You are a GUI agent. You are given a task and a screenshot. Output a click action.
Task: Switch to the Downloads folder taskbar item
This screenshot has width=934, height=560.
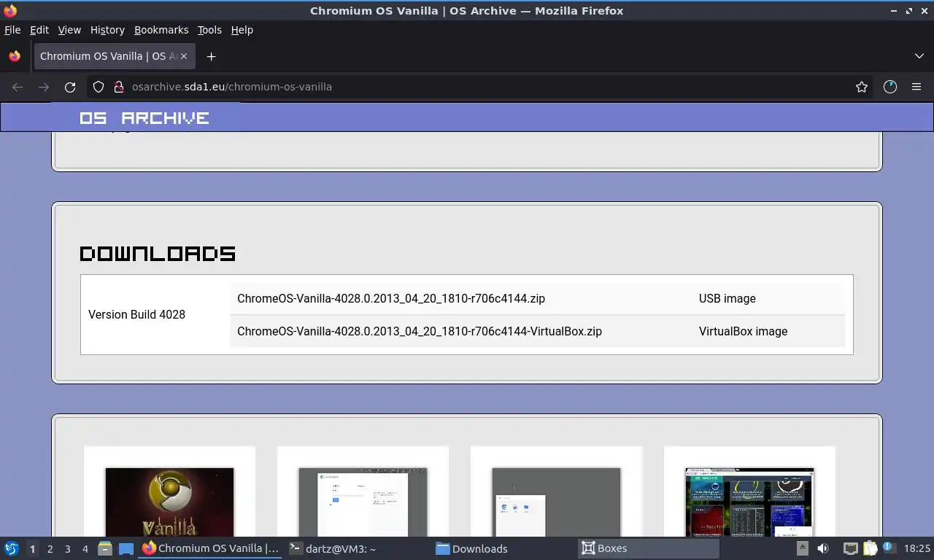pos(502,548)
